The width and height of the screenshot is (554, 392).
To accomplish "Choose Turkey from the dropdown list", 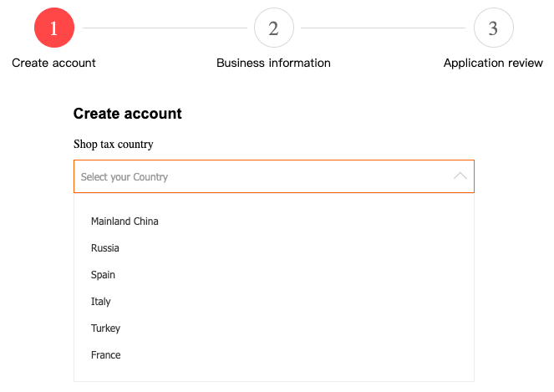I will point(106,328).
